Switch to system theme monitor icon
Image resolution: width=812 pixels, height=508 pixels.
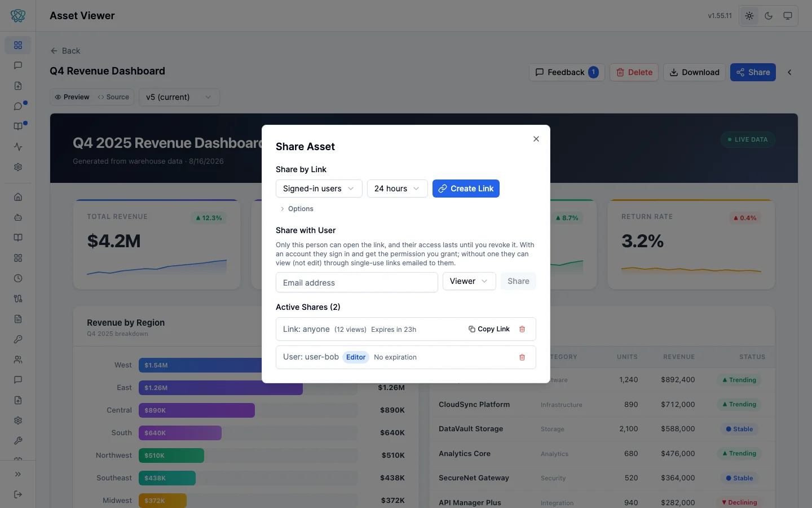pyautogui.click(x=788, y=16)
